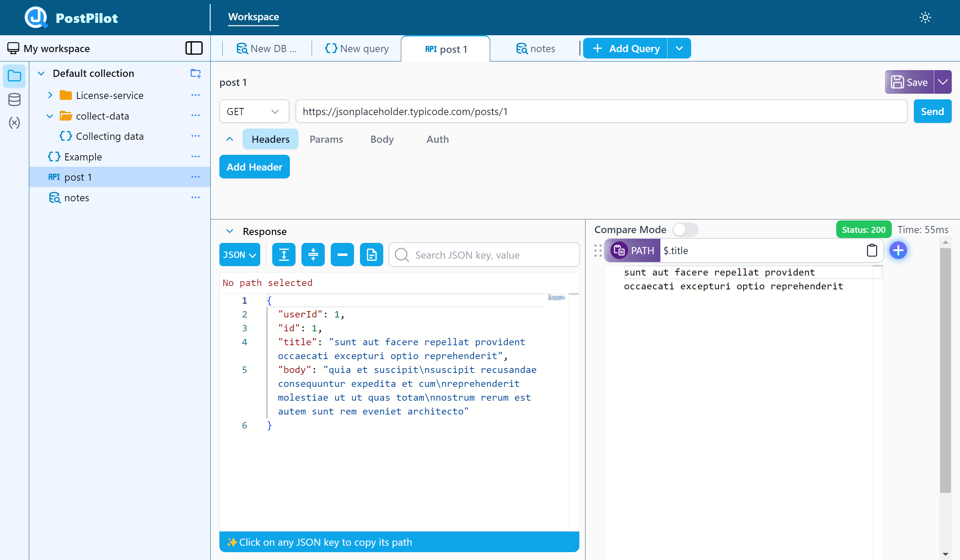Toggle the Compare Mode switch
Image resolution: width=960 pixels, height=560 pixels.
[x=685, y=230]
